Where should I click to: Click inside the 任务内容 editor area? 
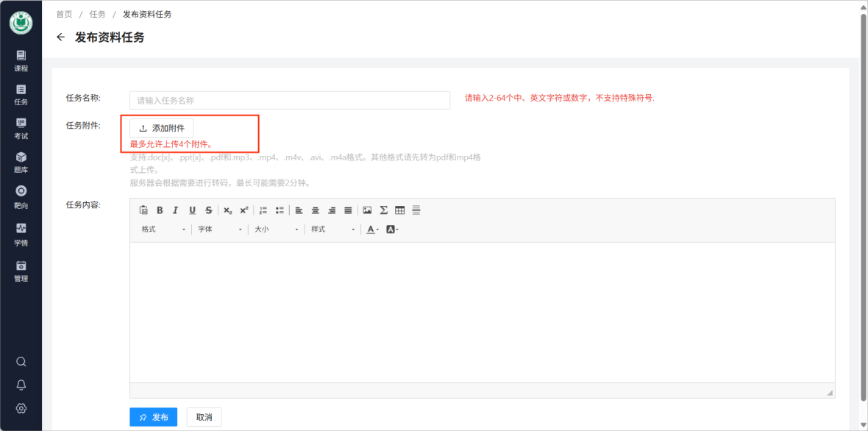tap(482, 312)
